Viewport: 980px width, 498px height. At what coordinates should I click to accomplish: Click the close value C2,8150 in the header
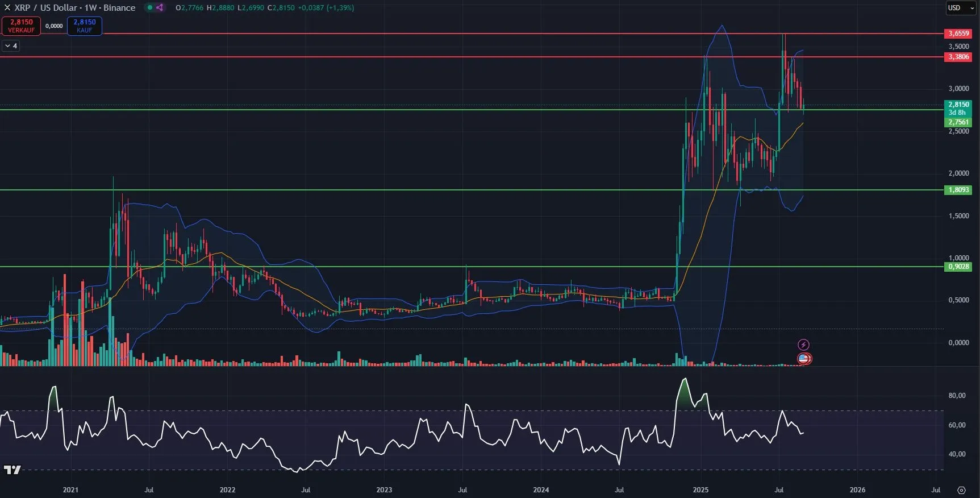coord(281,8)
